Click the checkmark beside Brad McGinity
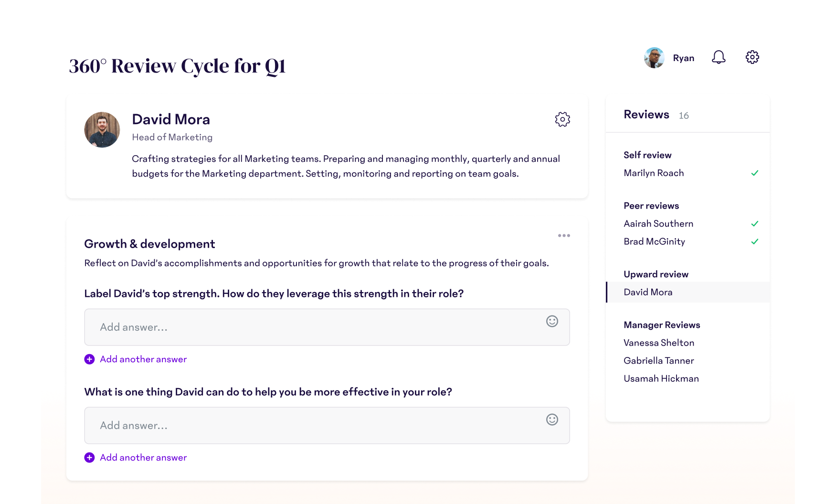Screen dimensions: 836x504 pos(755,242)
